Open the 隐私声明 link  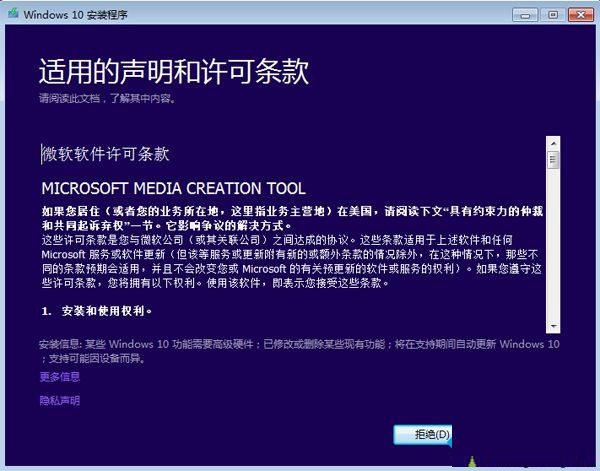60,400
